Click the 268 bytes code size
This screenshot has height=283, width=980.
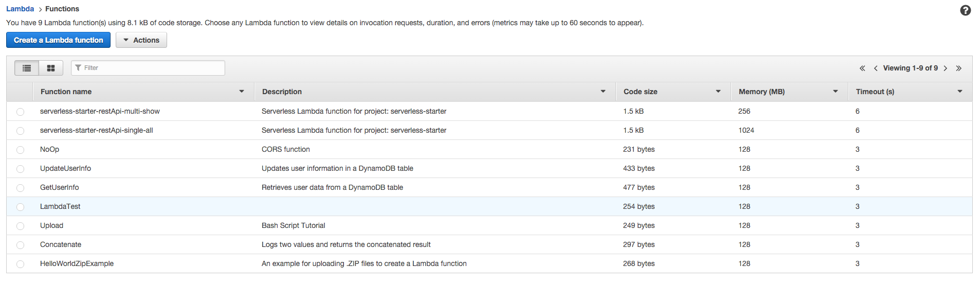639,263
